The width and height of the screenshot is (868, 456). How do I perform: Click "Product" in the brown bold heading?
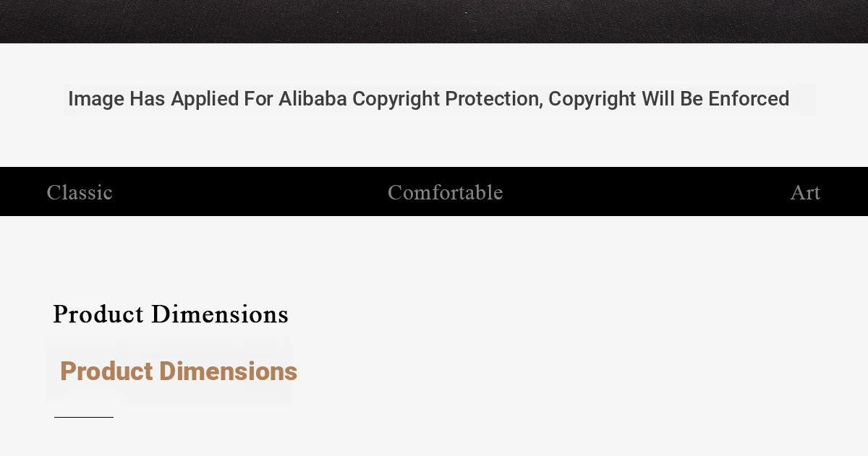106,371
